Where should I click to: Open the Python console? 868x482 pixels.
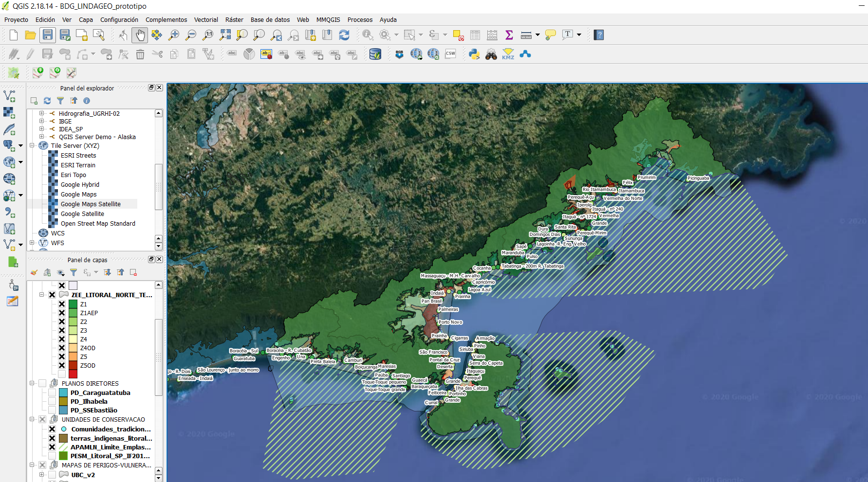[x=474, y=54]
